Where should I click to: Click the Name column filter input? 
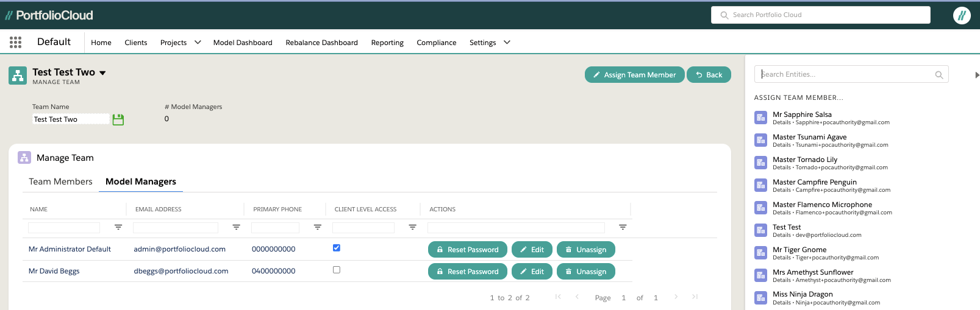tap(64, 228)
